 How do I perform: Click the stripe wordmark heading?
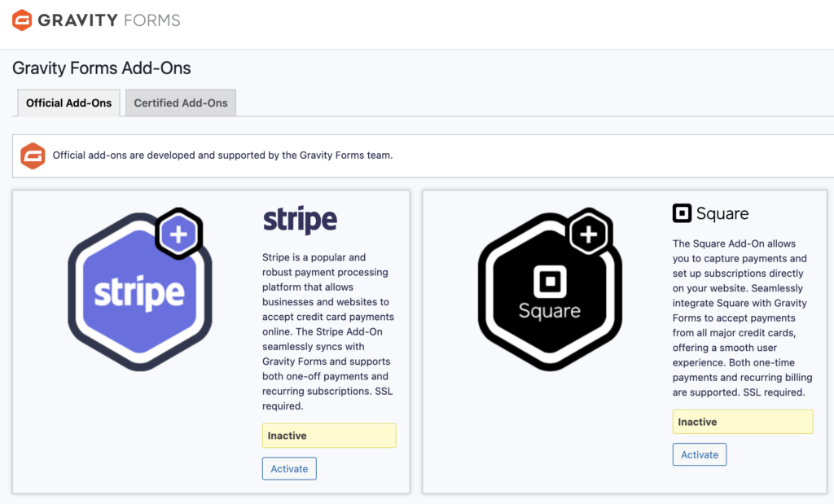(300, 218)
